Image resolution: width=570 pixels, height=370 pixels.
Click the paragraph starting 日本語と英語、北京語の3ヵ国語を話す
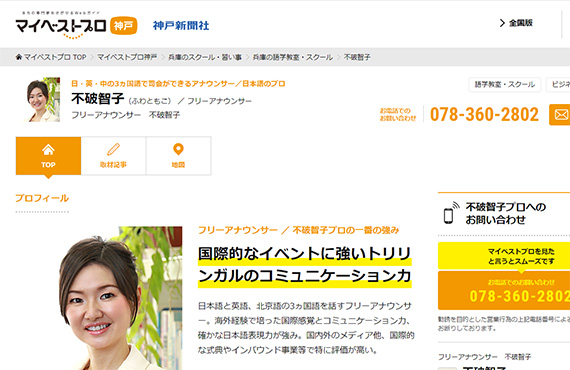coord(306,328)
